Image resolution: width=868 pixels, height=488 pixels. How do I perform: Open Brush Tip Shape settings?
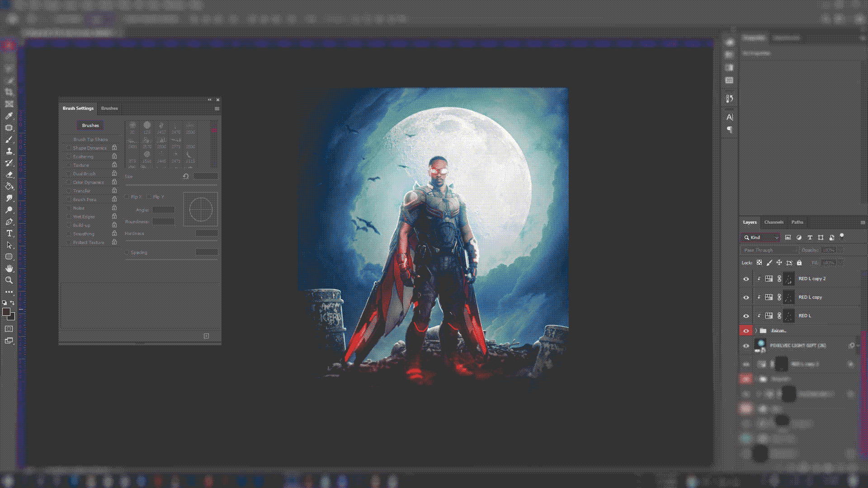tap(90, 139)
